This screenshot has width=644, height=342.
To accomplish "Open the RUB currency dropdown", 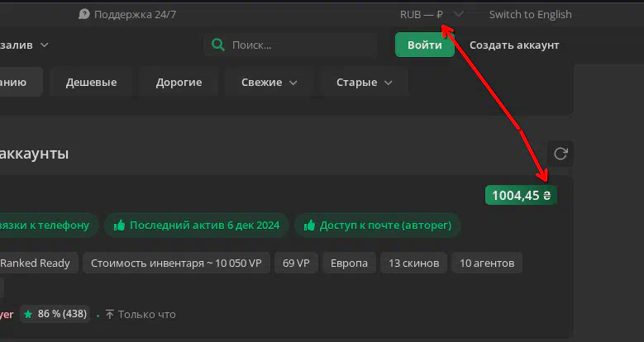I will (432, 14).
